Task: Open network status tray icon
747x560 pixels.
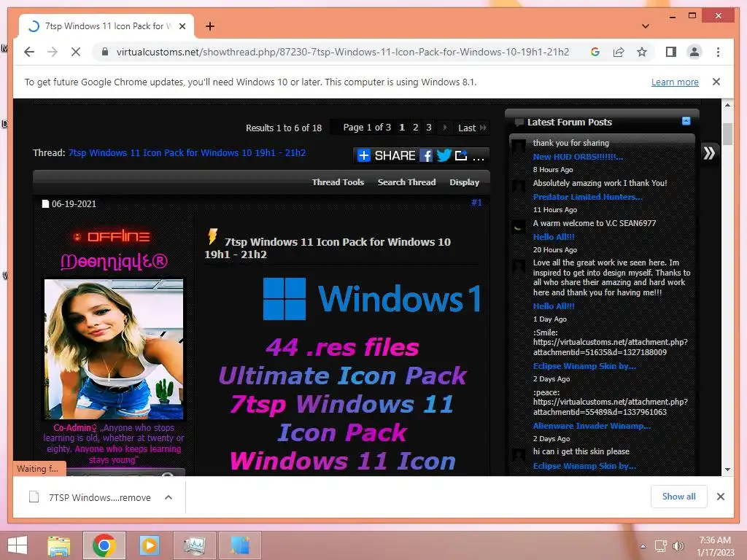Action: [659, 546]
